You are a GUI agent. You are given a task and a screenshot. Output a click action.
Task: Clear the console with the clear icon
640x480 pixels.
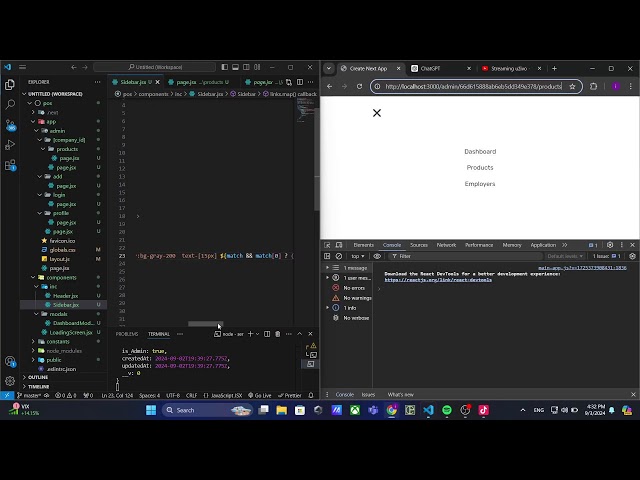coord(339,256)
